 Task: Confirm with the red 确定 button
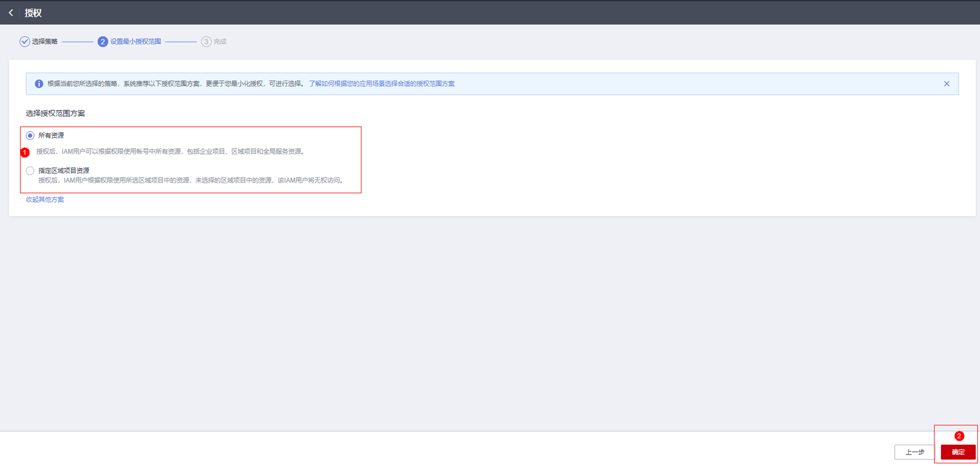tap(958, 452)
